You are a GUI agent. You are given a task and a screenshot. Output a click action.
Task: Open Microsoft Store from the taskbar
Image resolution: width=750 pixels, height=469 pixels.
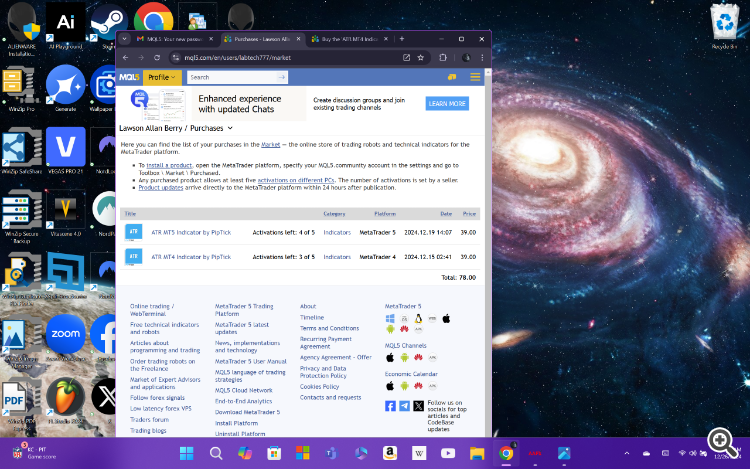274,453
